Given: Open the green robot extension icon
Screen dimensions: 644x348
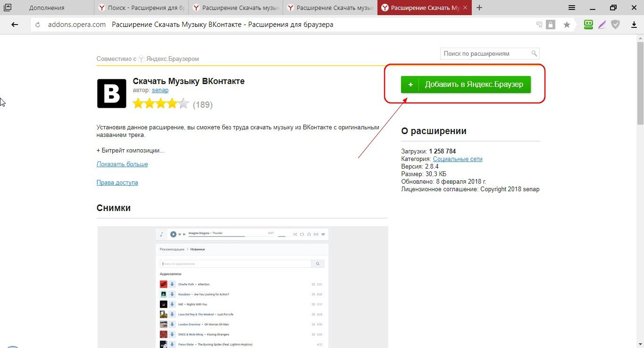Looking at the screenshot, I should 588,25.
